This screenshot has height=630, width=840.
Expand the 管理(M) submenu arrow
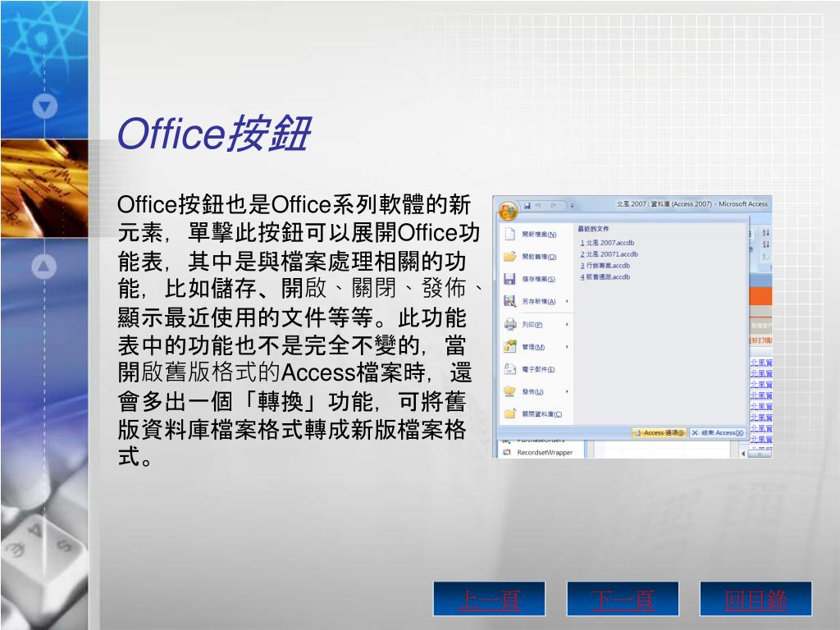coord(567,347)
